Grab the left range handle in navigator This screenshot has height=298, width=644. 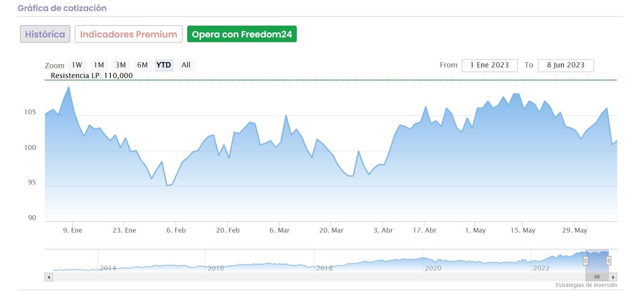[x=585, y=261]
